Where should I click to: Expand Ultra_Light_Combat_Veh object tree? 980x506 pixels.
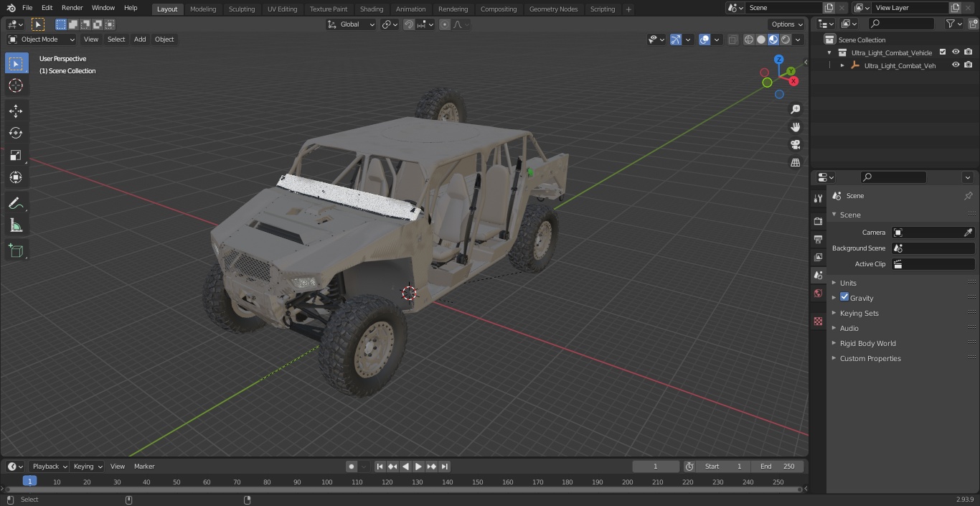click(x=842, y=65)
